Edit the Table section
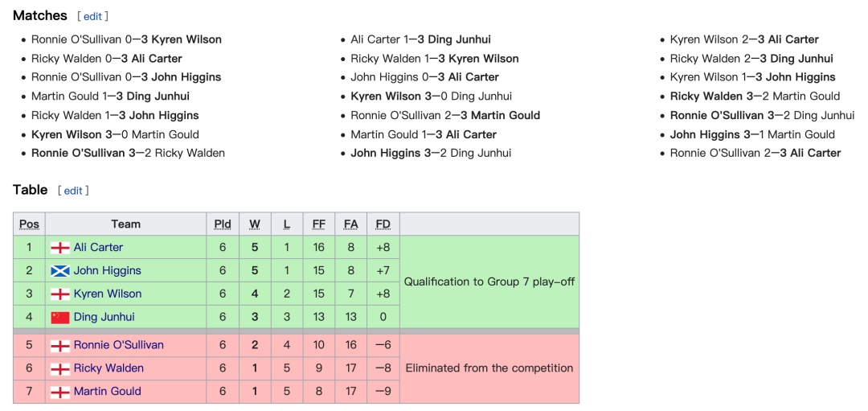This screenshot has height=411, width=868. click(73, 191)
